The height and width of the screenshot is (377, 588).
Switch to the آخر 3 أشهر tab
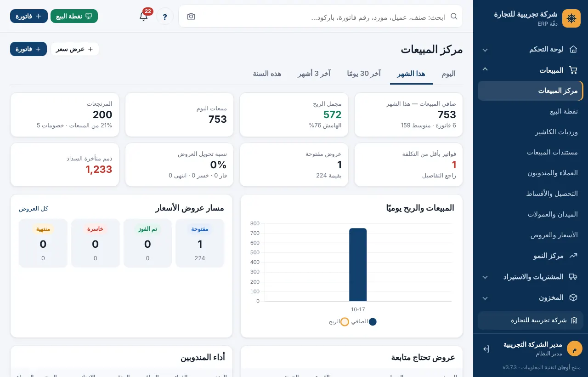point(314,74)
